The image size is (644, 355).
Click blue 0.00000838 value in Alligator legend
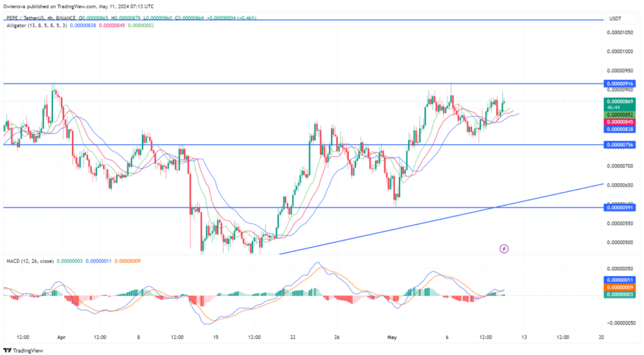click(x=83, y=25)
